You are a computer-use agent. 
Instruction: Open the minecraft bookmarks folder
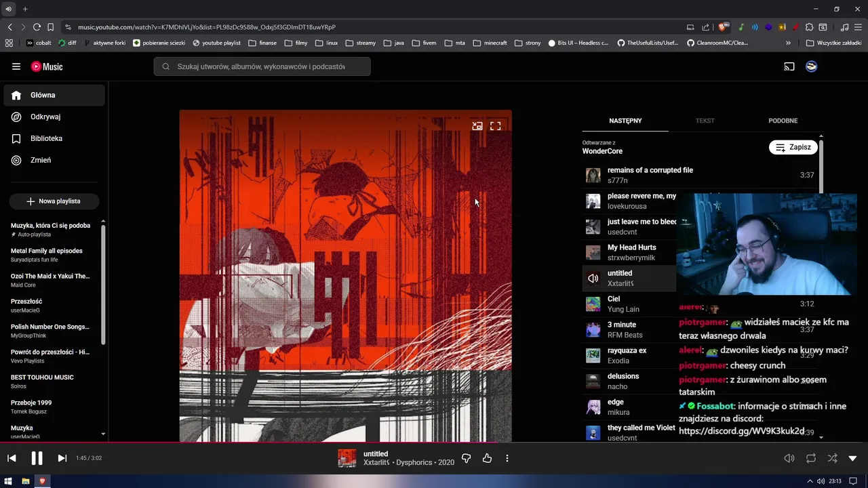[490, 43]
